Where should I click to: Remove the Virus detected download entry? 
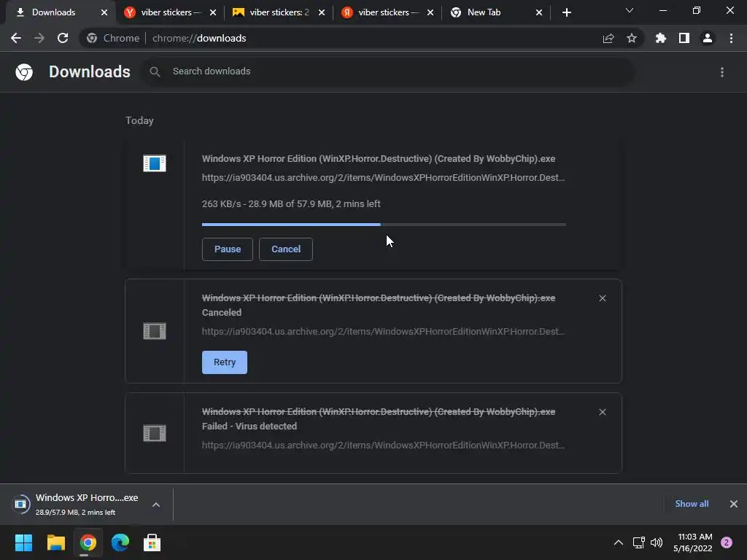point(602,412)
